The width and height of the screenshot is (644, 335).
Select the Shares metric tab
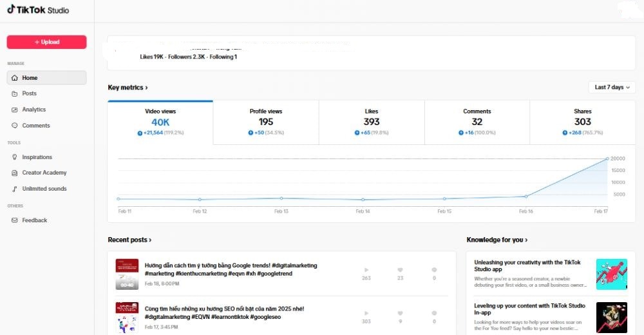click(x=582, y=122)
